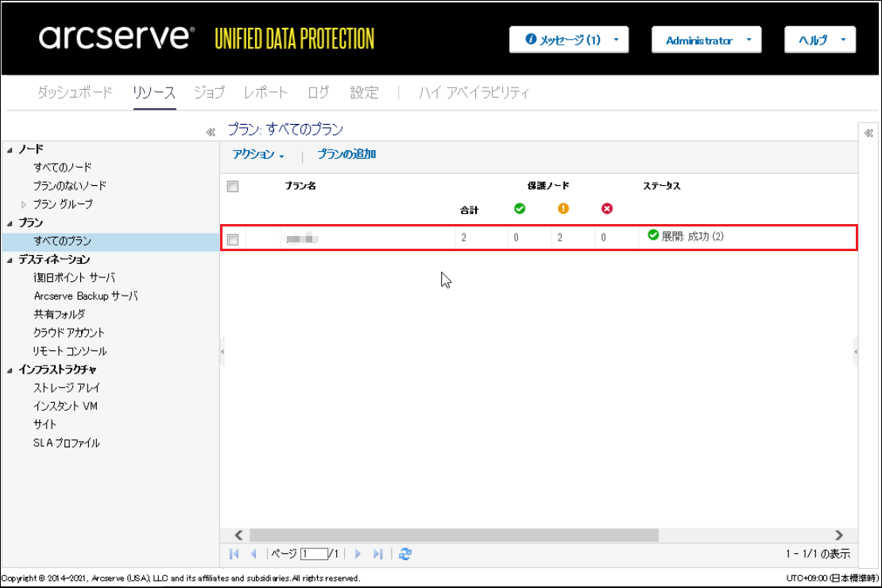Collapse the デスティネーション tree section
Image resolution: width=882 pixels, height=588 pixels.
[10, 260]
